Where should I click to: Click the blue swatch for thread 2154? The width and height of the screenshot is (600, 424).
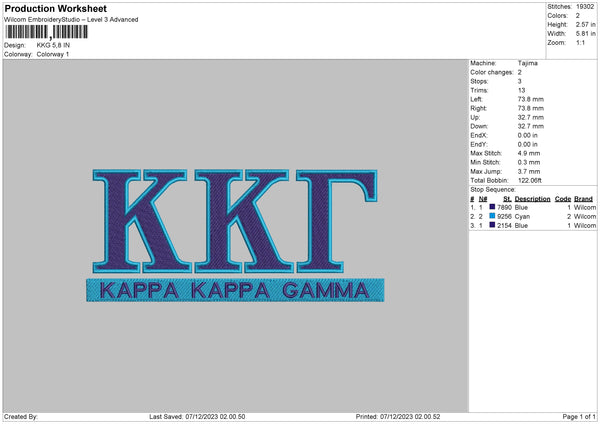(x=493, y=226)
